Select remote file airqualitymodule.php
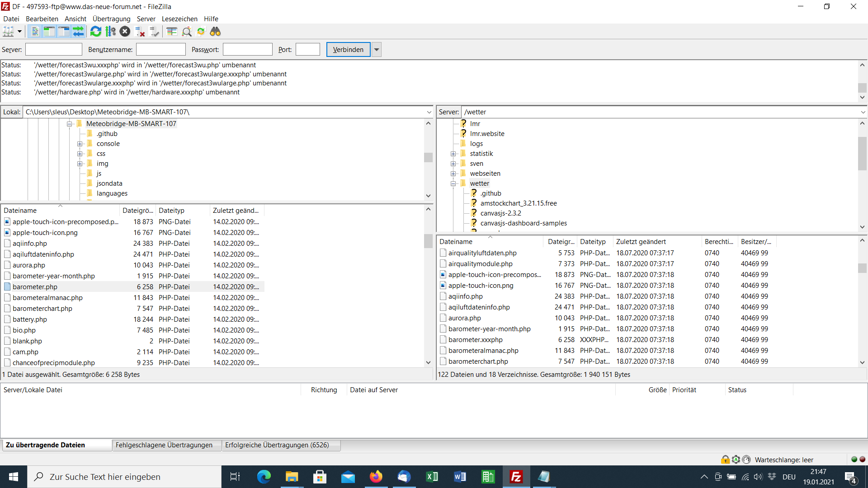The image size is (868, 488). [606, 264]
